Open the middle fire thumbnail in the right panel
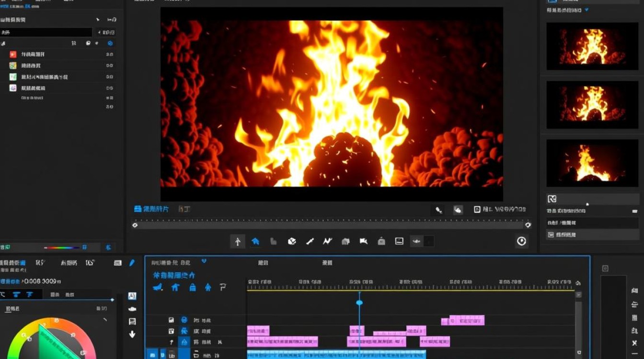 pyautogui.click(x=592, y=105)
